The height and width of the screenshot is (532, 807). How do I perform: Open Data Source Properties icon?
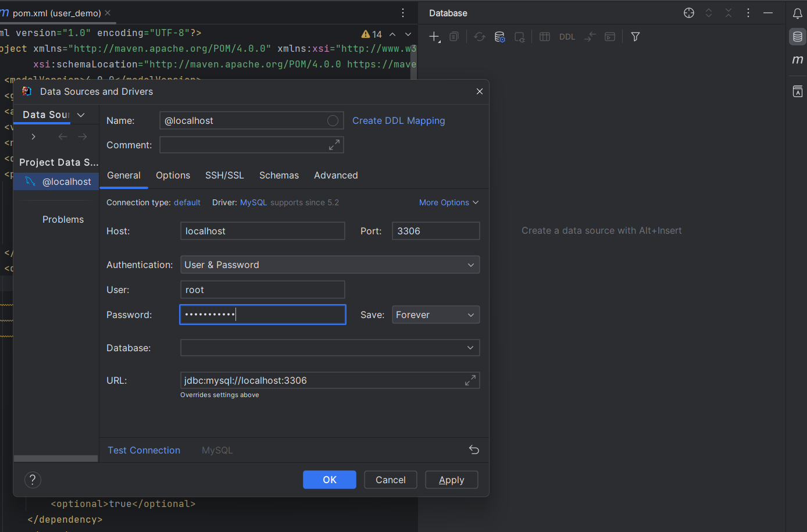(499, 37)
